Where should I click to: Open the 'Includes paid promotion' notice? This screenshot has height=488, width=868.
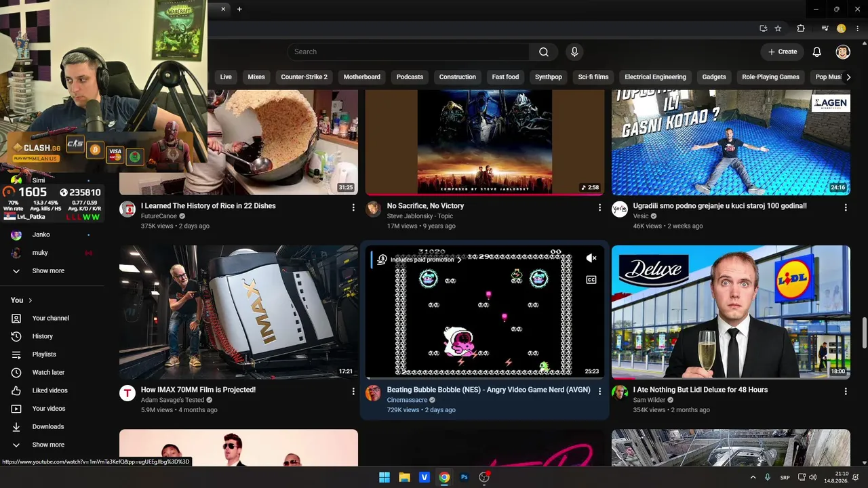tap(421, 260)
